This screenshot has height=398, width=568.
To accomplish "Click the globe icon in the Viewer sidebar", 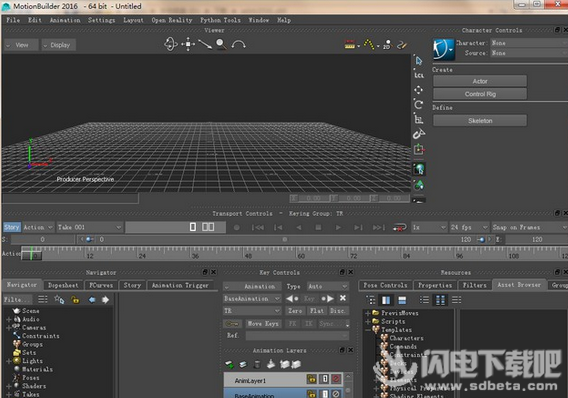I will (x=419, y=169).
